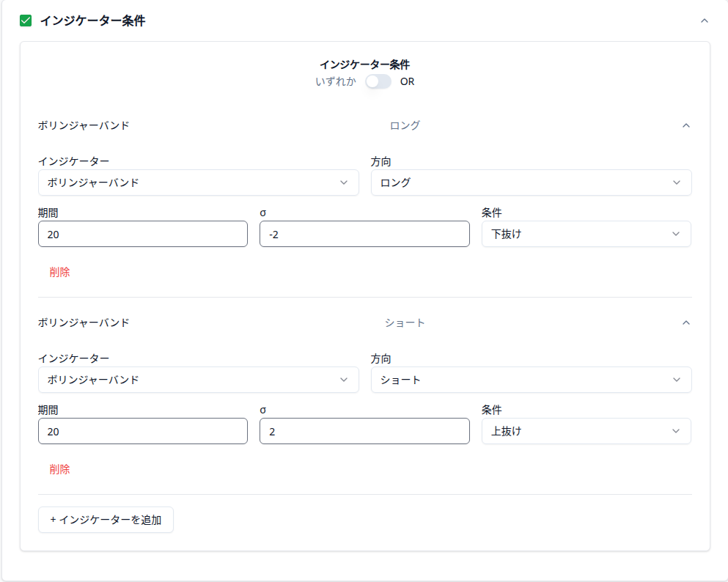Open the 方向 dropdown showing ショート
The image size is (728, 582).
click(x=531, y=380)
